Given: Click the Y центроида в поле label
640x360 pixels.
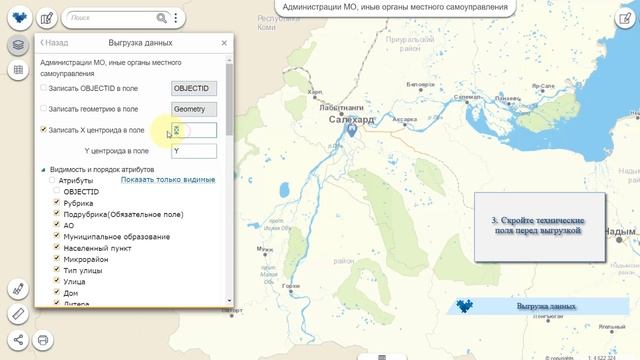Looking at the screenshot, I should click(x=117, y=151).
